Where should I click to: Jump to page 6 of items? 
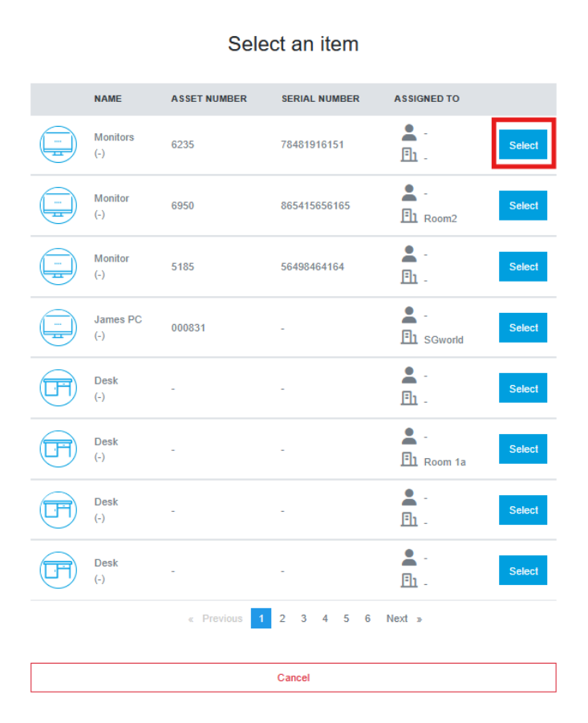pos(367,619)
